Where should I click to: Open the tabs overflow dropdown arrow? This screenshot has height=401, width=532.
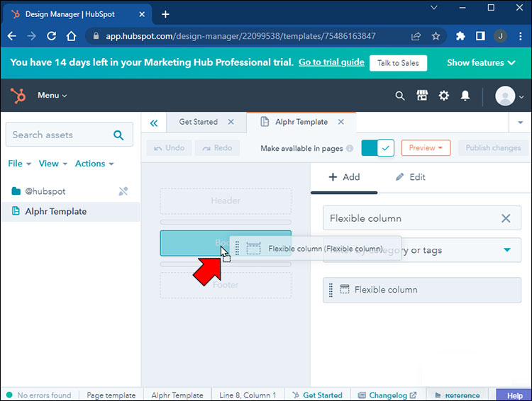[x=520, y=123]
